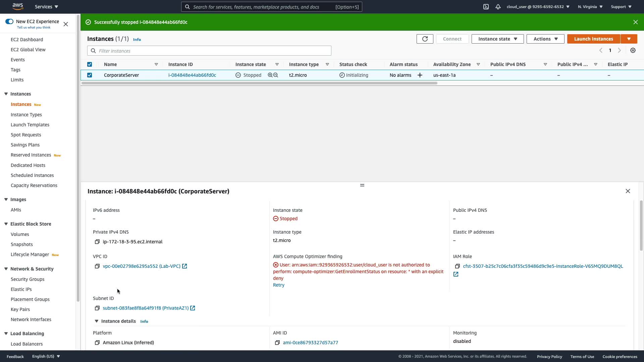Click the refresh instances icon button

tap(425, 39)
